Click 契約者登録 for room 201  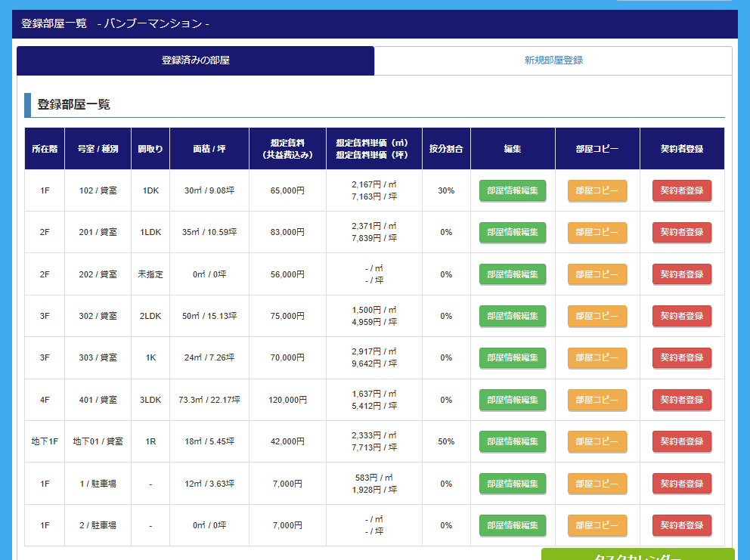[x=682, y=232]
